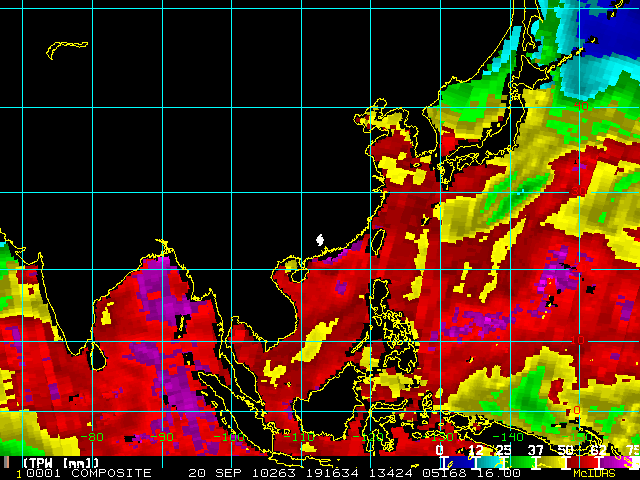The width and height of the screenshot is (640, 480).
Task: Click the red "40" latitude label
Action: coord(581,106)
